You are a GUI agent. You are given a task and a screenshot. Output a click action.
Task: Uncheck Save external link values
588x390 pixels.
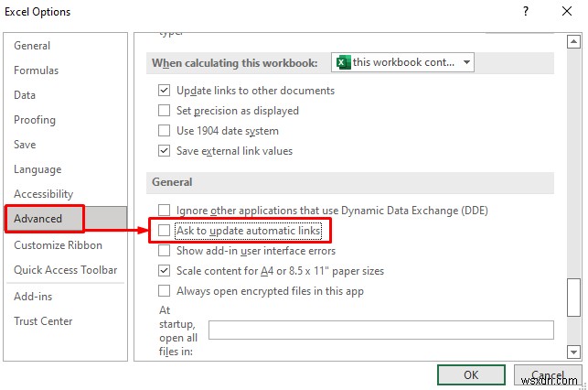point(164,151)
